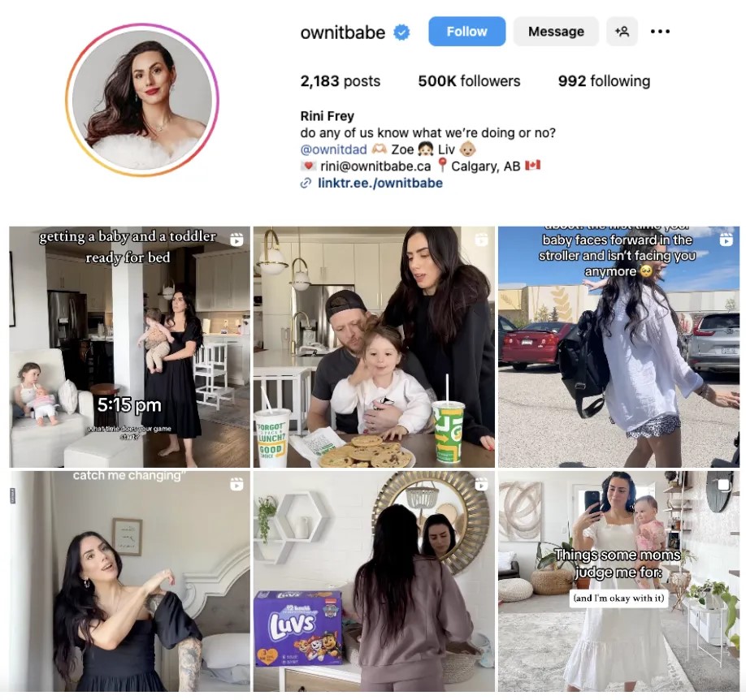
Task: Click the reel icon on catch me changing post
Action: tap(236, 484)
